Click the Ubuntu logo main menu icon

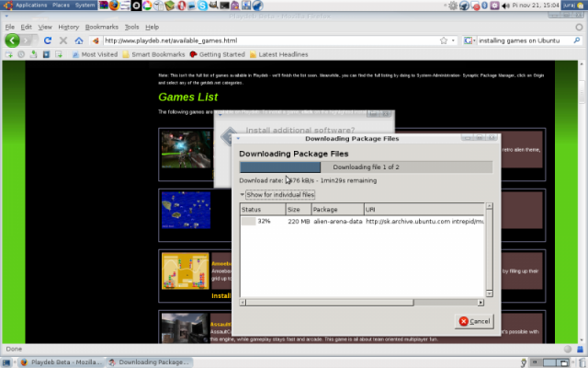pyautogui.click(x=8, y=6)
